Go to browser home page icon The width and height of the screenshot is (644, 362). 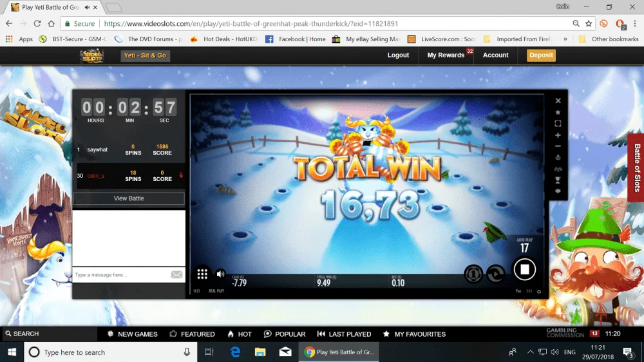click(52, 24)
